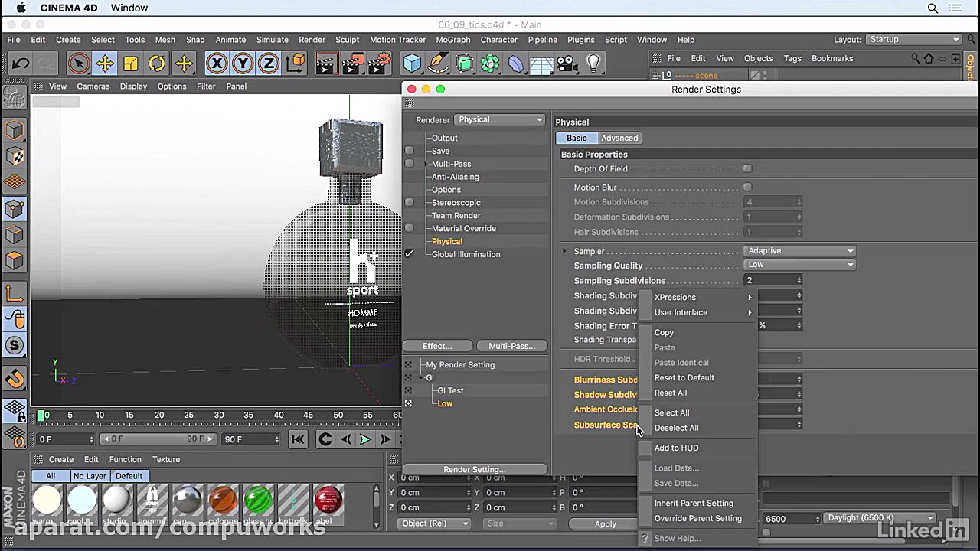
Task: Click the red label material swatch
Action: (x=328, y=500)
